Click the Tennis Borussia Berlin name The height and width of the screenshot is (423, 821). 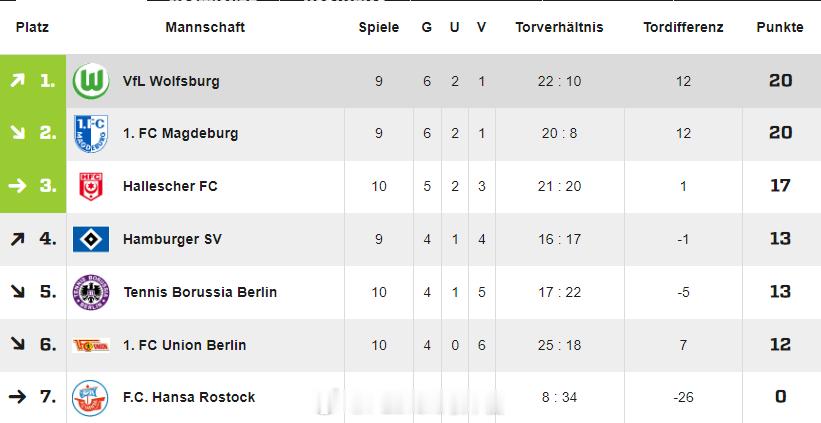200,292
